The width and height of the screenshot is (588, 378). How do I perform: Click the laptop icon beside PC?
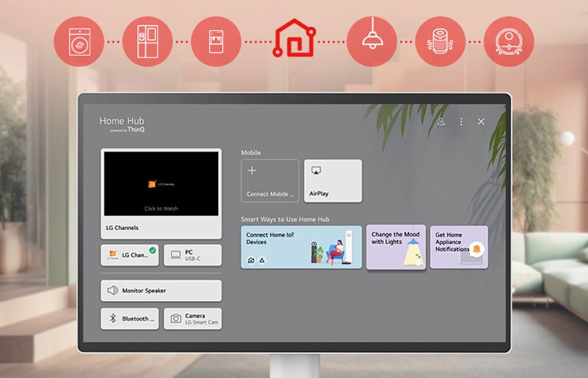point(176,255)
